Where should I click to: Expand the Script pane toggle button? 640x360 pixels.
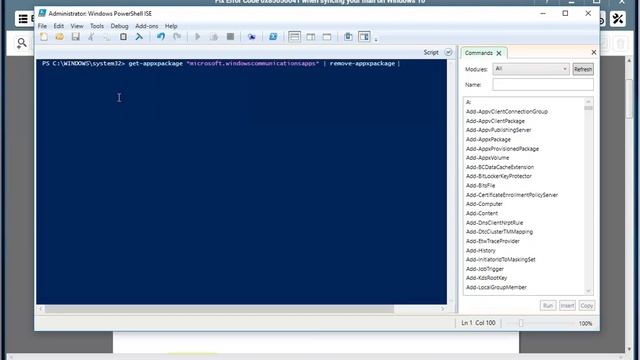point(448,52)
